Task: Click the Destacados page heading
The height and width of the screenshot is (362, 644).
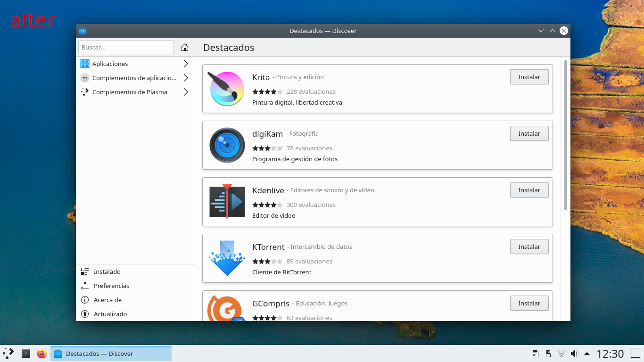Action: point(228,47)
